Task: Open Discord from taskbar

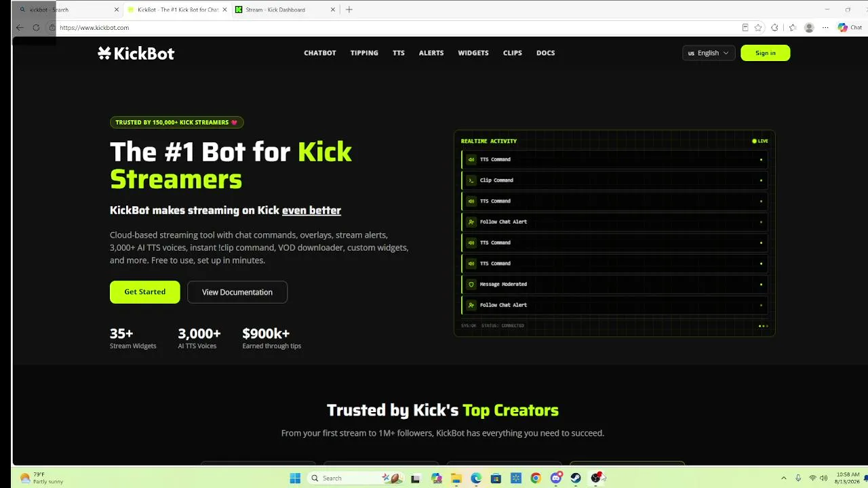Action: (556, 478)
